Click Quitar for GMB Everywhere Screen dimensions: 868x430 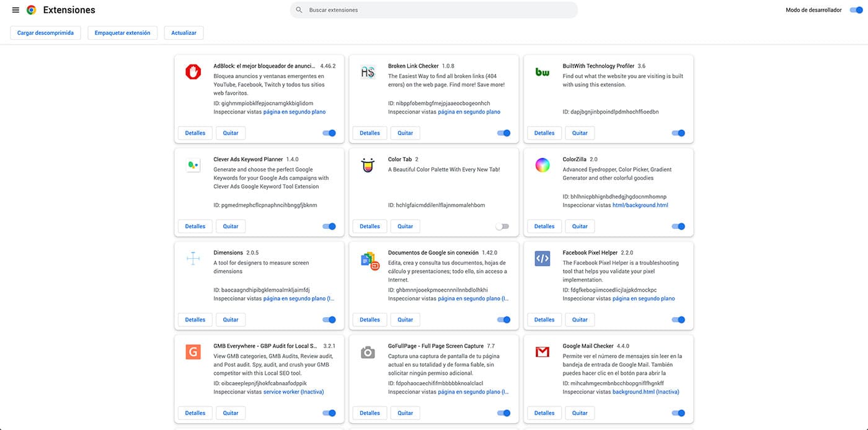click(231, 413)
